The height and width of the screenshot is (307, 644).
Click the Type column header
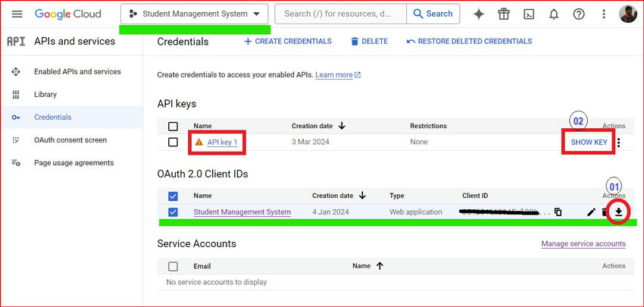click(397, 196)
